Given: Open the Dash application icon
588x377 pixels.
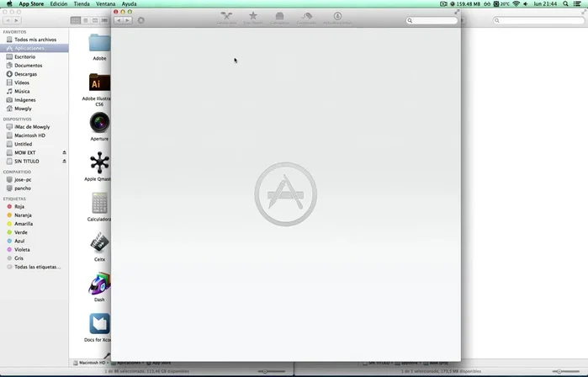Looking at the screenshot, I should 99,284.
